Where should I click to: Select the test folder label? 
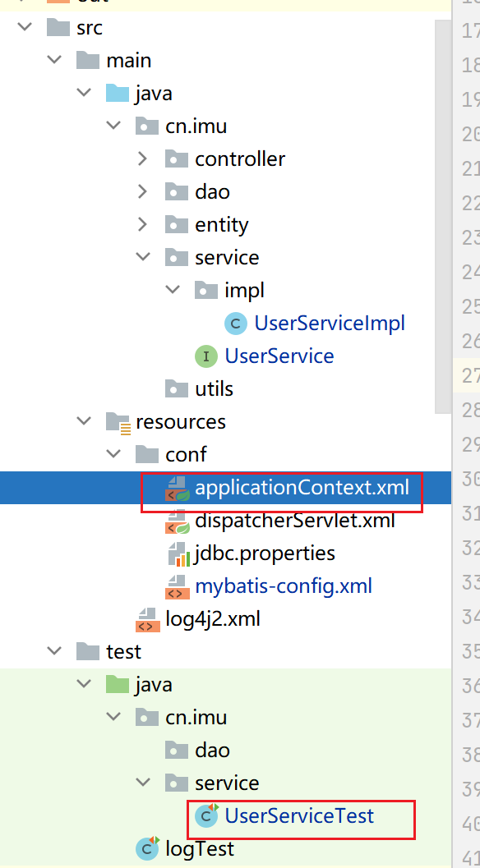point(124,651)
